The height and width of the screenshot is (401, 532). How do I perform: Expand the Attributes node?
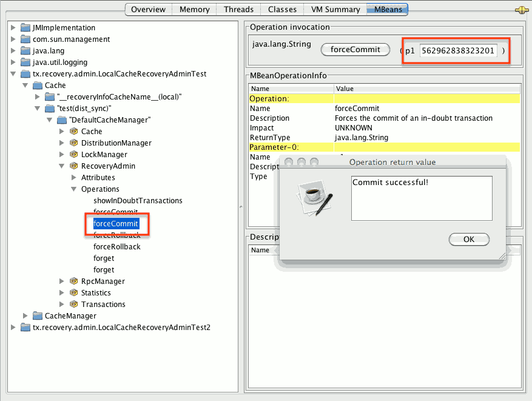(74, 178)
